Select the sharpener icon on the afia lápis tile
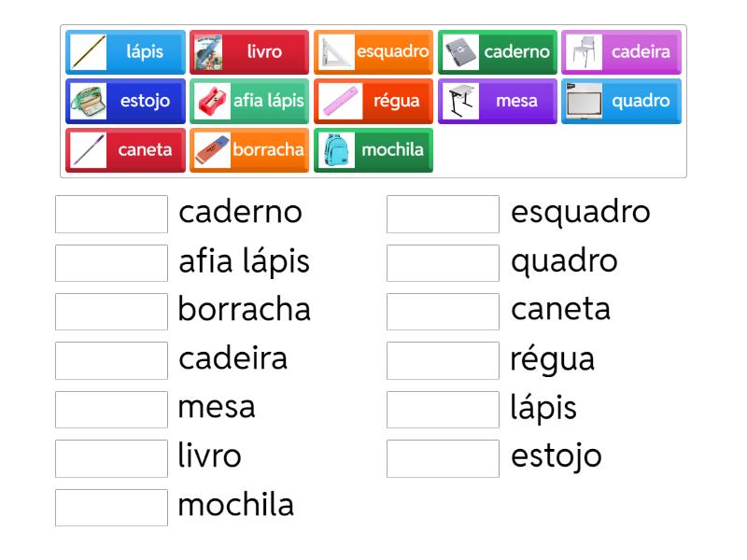This screenshot has height=560, width=747. click(x=210, y=101)
